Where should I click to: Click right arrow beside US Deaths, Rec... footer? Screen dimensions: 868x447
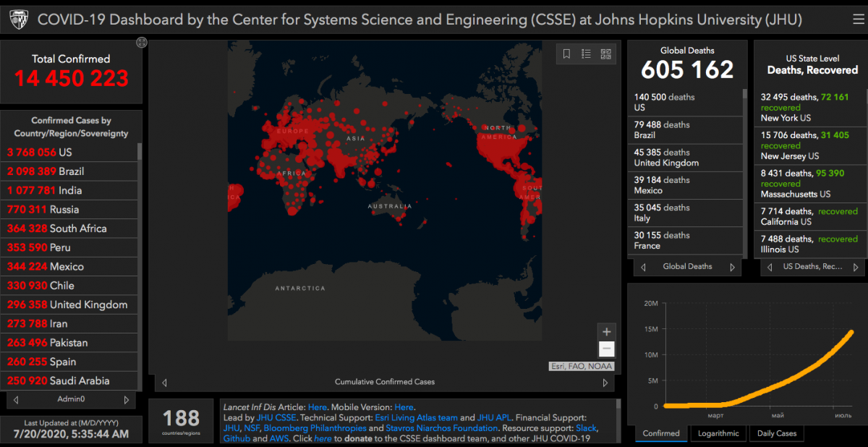coord(857,267)
